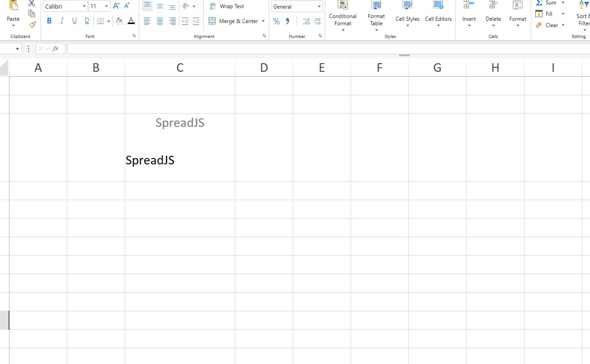Open the Paste dropdown arrow
Image resolution: width=590 pixels, height=364 pixels.
tap(13, 26)
